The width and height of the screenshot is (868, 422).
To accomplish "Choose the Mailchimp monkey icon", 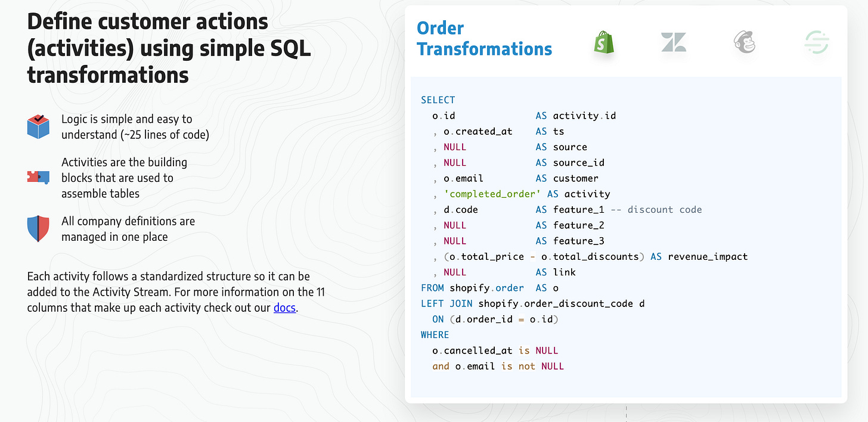I will (x=745, y=43).
